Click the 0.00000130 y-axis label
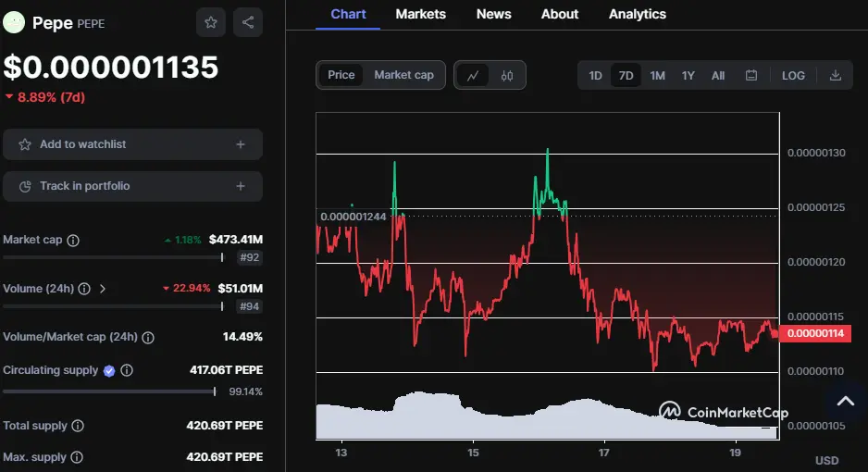This screenshot has height=472, width=868. 816,153
